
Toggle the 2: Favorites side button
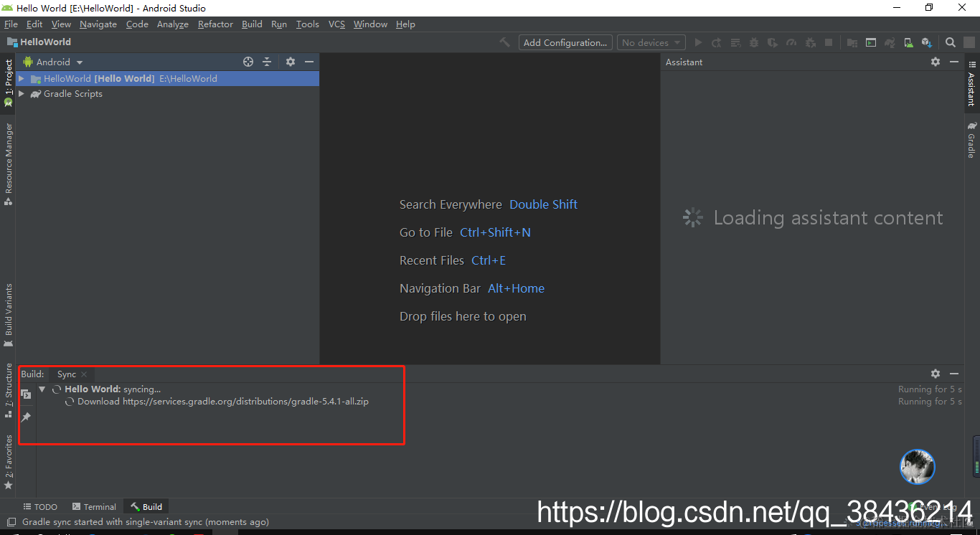(x=9, y=463)
